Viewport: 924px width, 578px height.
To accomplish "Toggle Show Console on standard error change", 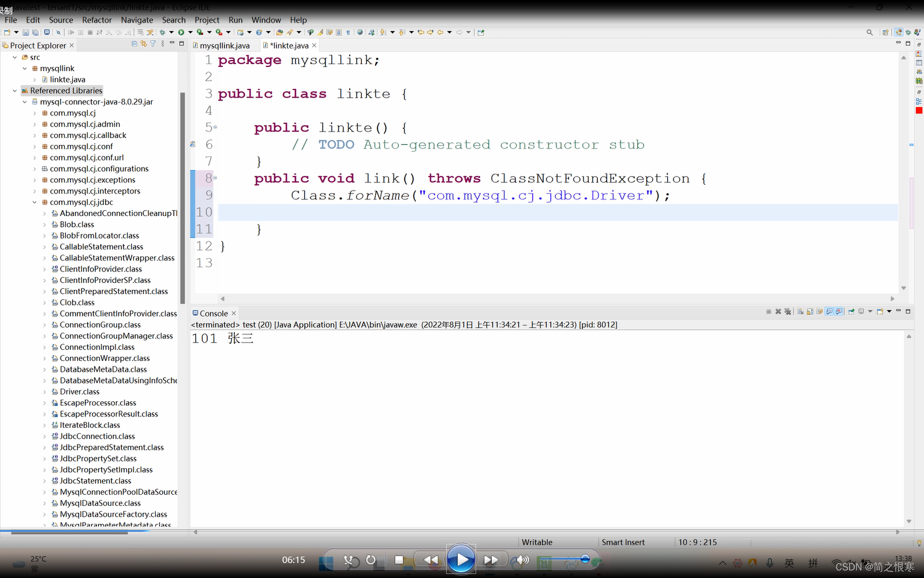I will pos(839,311).
